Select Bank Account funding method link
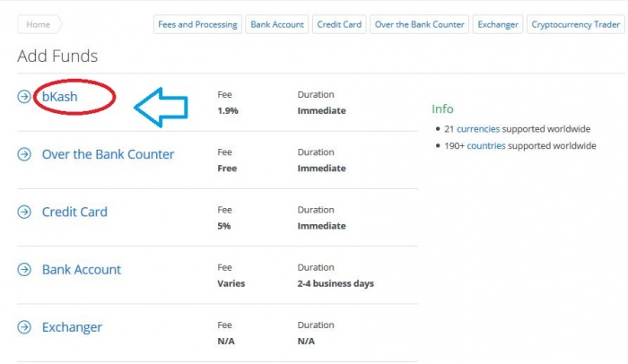This screenshot has height=364, width=628. point(82,270)
